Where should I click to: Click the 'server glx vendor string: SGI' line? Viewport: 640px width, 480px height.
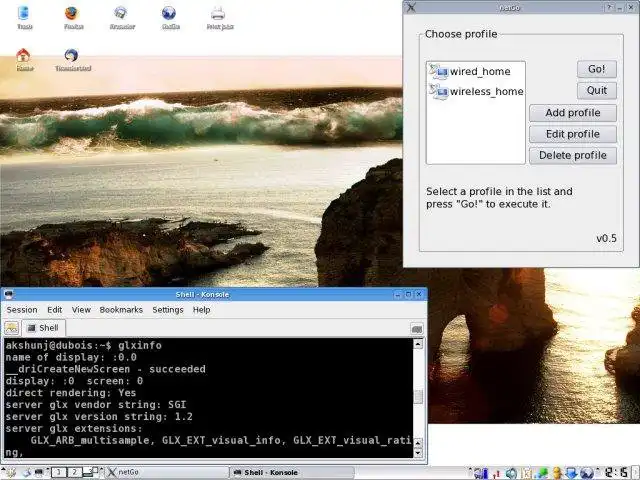(x=96, y=404)
